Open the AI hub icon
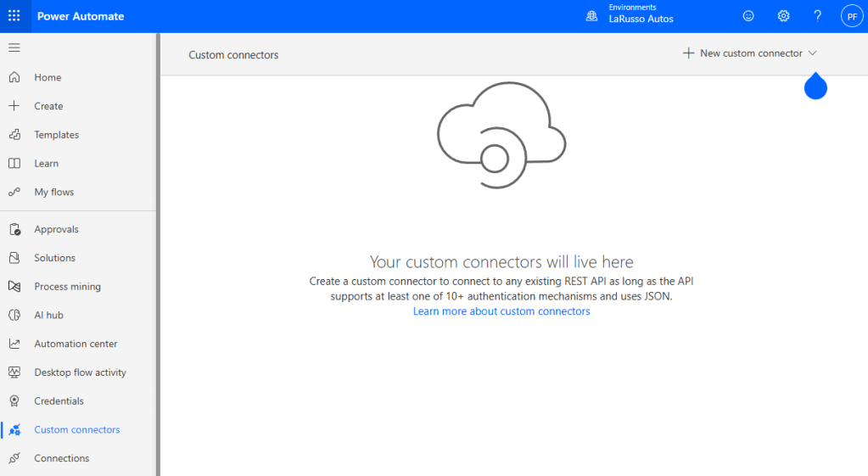Viewport: 868px width, 476px height. click(x=14, y=316)
